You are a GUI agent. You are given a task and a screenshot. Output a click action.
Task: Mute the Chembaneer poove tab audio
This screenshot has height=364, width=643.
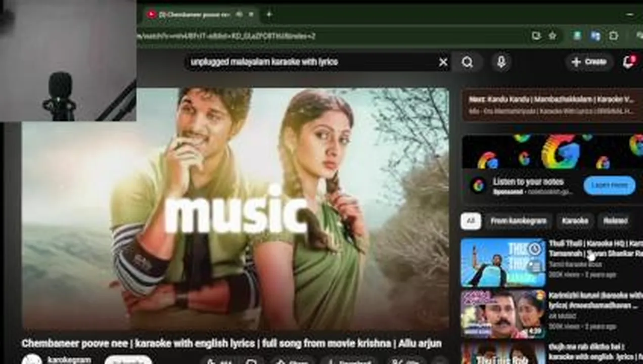point(239,14)
